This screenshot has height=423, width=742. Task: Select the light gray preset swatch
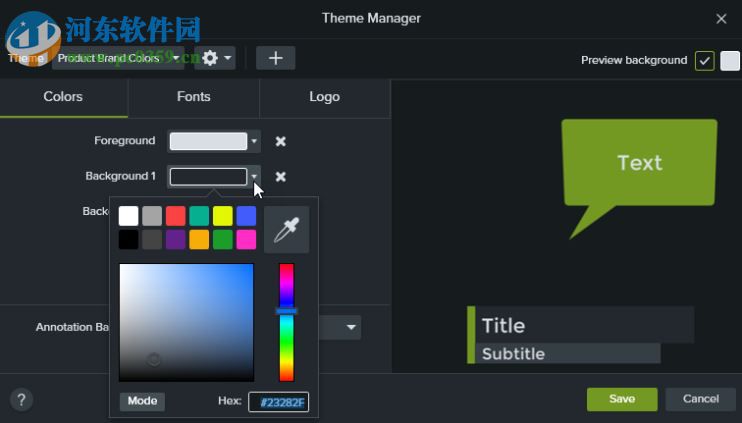(152, 216)
